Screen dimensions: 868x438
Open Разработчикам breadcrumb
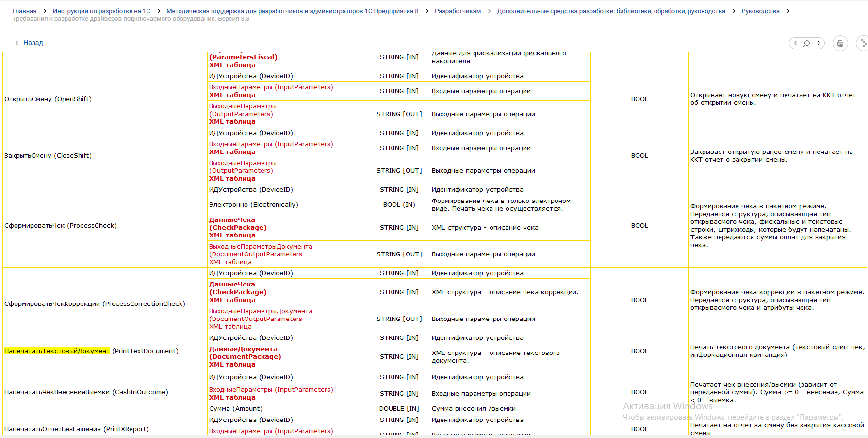458,11
